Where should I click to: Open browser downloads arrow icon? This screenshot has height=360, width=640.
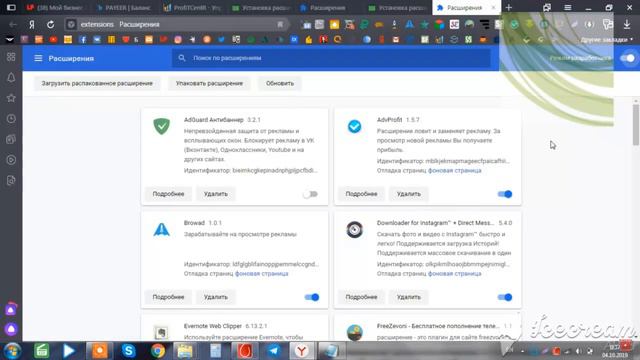pos(627,24)
